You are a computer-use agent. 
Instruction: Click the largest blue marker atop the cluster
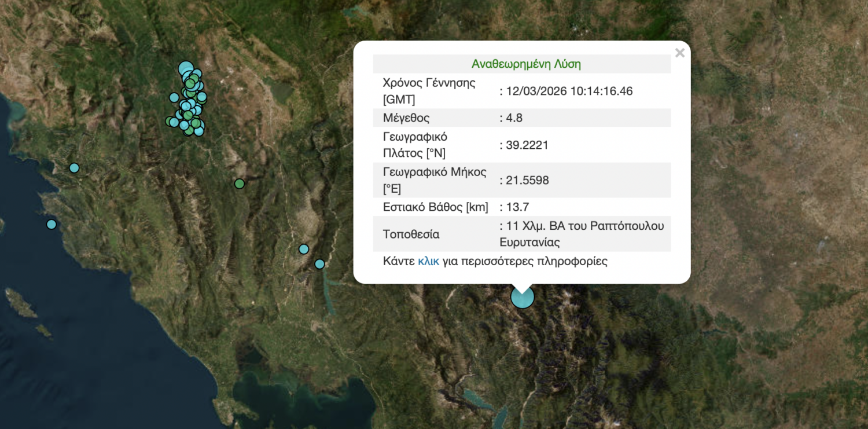pyautogui.click(x=185, y=69)
